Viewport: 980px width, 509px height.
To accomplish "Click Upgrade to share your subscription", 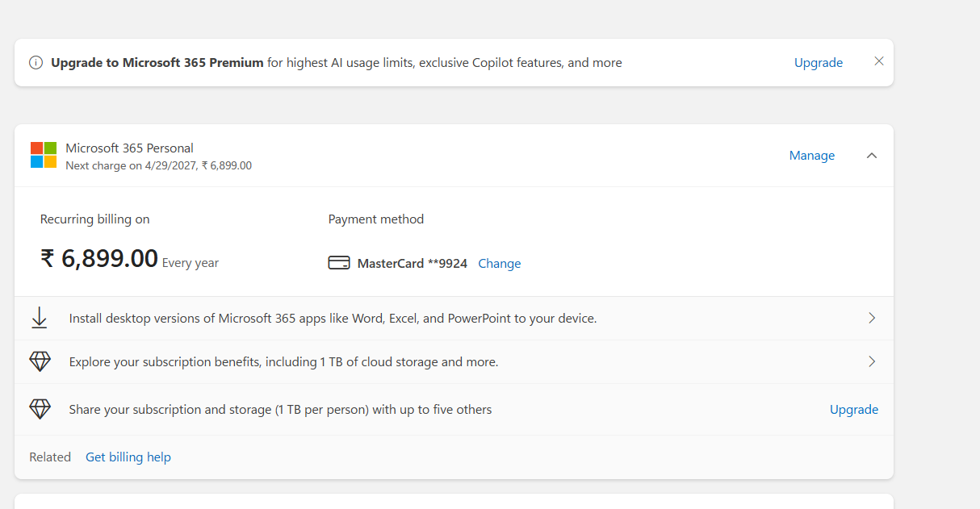I will tap(853, 410).
